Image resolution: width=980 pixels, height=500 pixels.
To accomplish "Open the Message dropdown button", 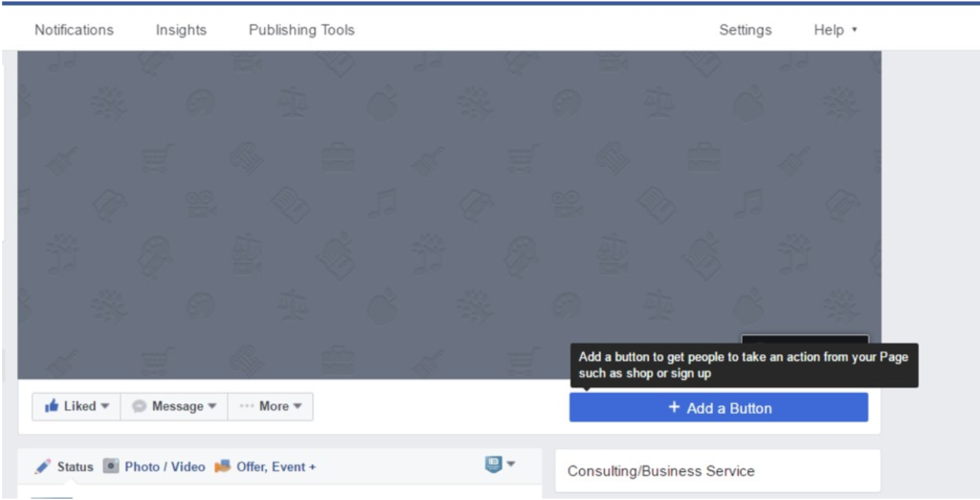I will (x=174, y=406).
